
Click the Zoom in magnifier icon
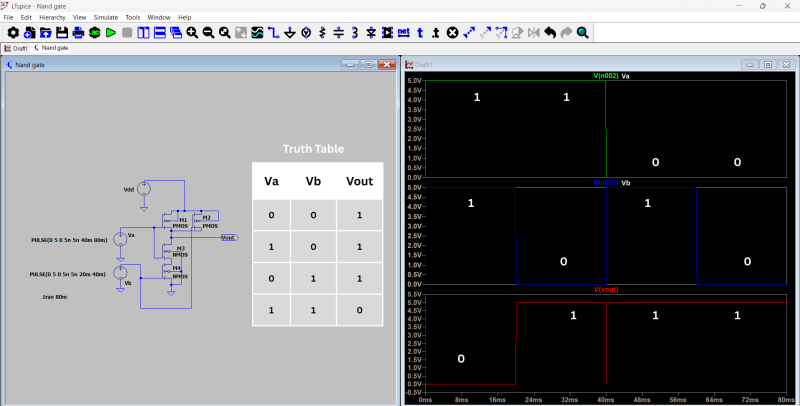192,33
